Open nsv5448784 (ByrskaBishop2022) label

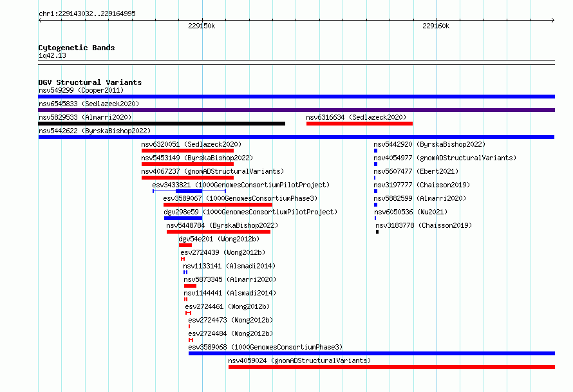pyautogui.click(x=222, y=225)
